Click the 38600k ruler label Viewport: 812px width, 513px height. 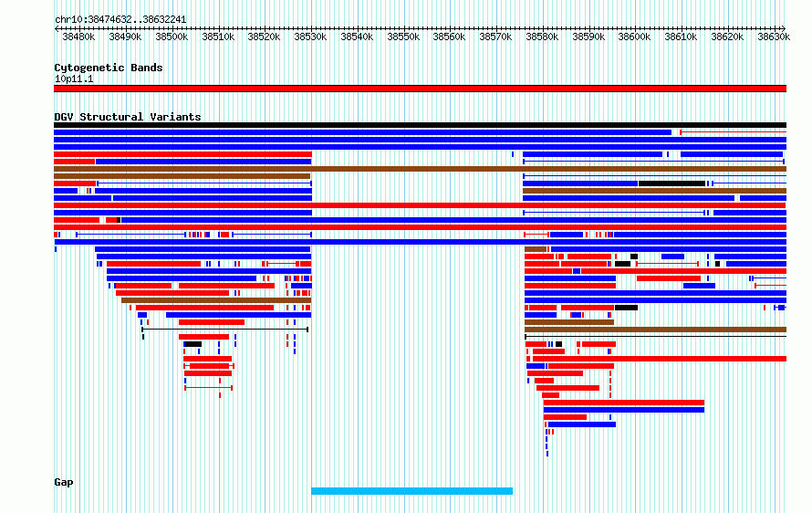pos(634,37)
